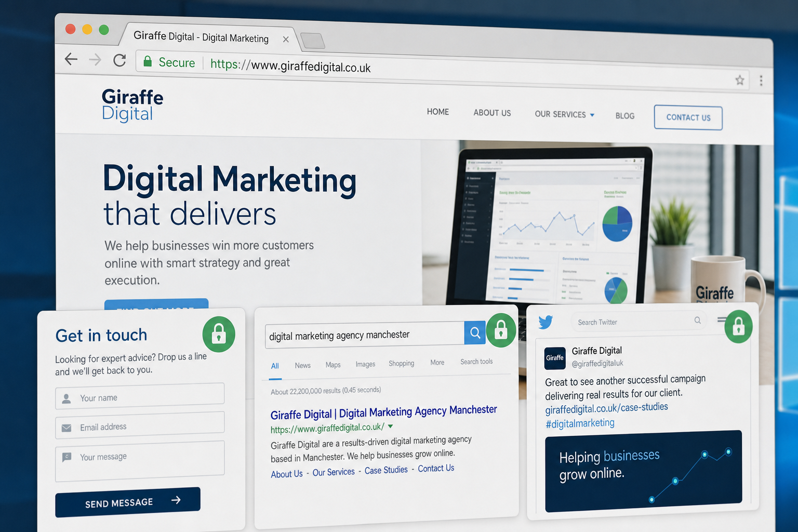
Task: Open HOME in site navigation
Action: pyautogui.click(x=438, y=112)
